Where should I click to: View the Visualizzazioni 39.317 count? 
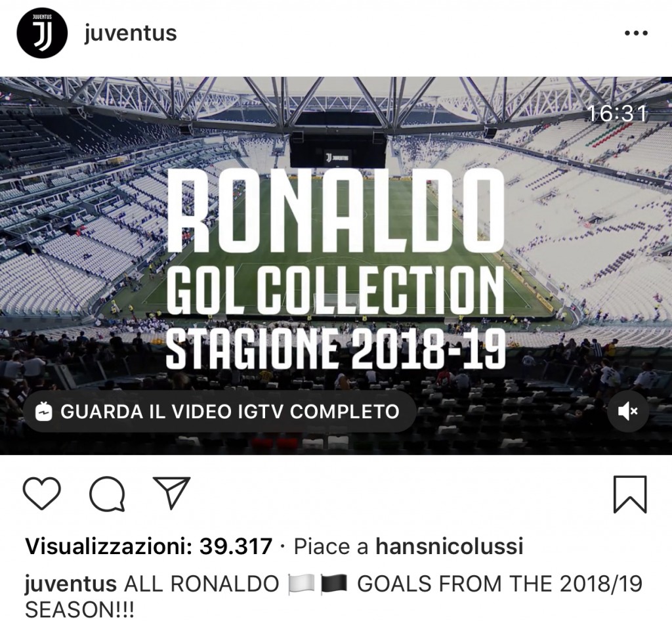click(x=148, y=546)
